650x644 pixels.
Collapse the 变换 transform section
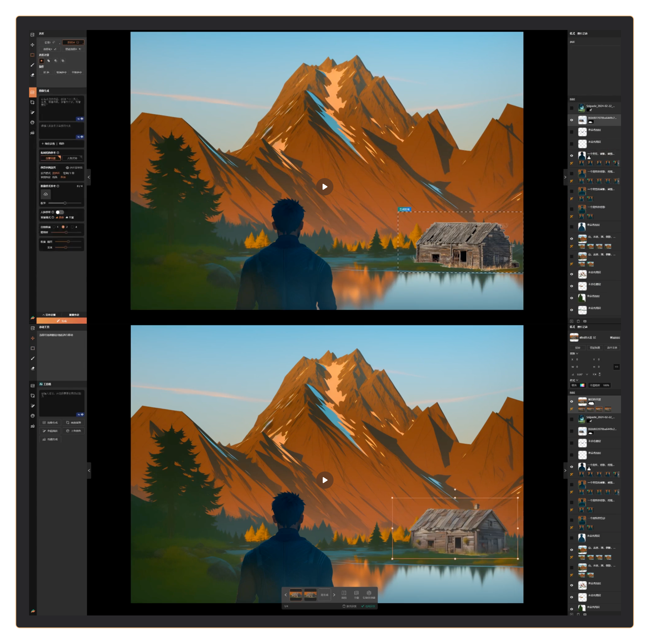click(577, 354)
